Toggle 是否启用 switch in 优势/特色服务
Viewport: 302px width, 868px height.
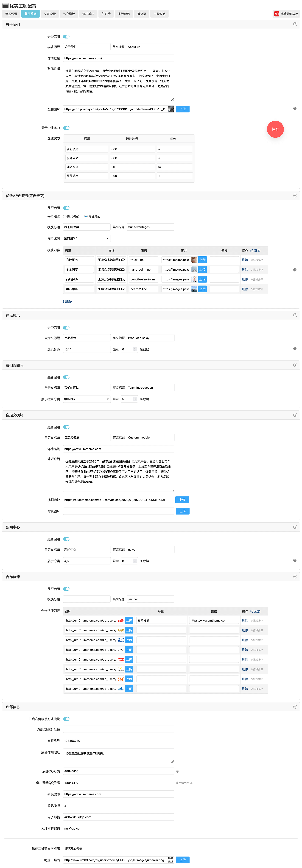tap(66, 208)
